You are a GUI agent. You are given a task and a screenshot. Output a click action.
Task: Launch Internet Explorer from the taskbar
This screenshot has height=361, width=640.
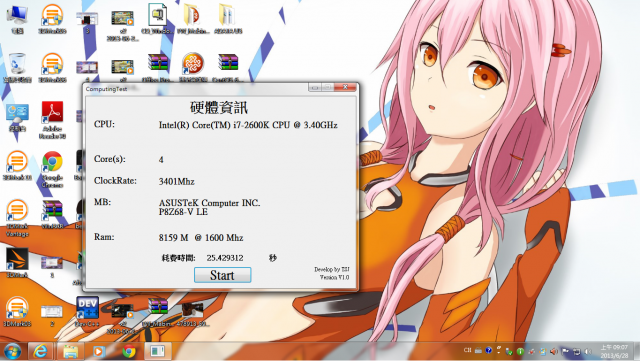40,351
